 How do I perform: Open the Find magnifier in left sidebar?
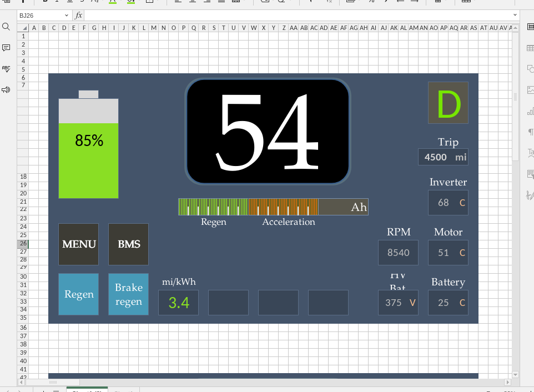click(6, 27)
